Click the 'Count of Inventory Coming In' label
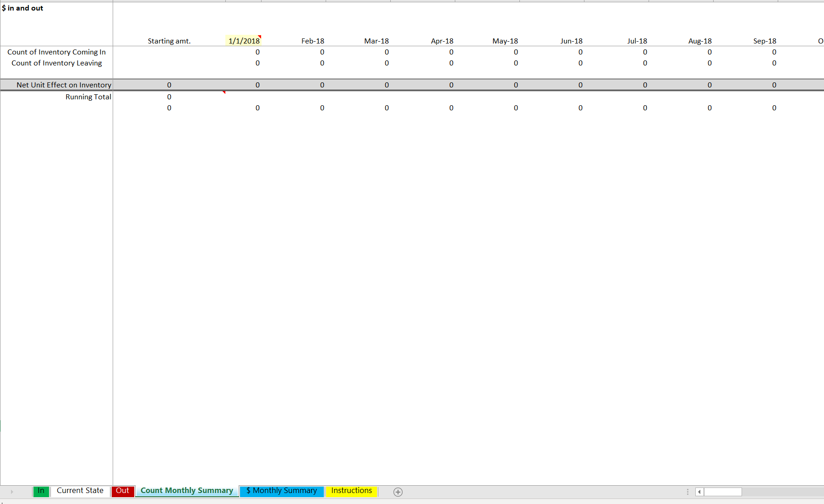The image size is (824, 504). [56, 52]
